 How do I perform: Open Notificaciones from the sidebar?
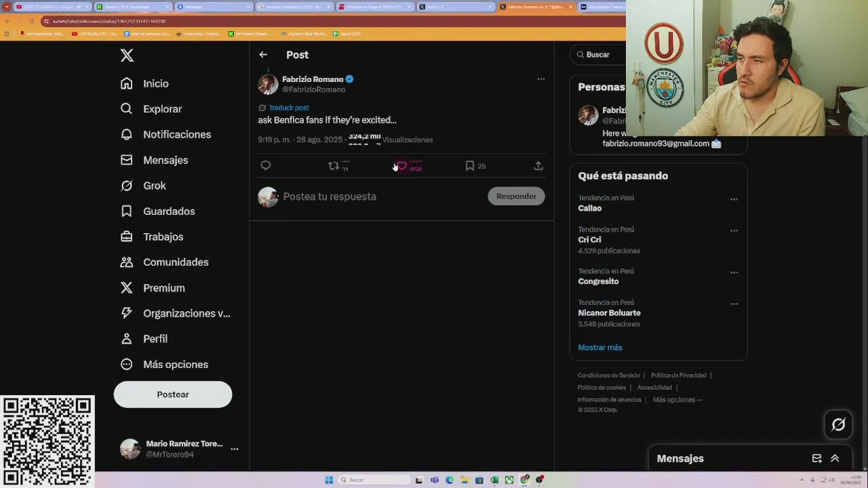pos(165,134)
